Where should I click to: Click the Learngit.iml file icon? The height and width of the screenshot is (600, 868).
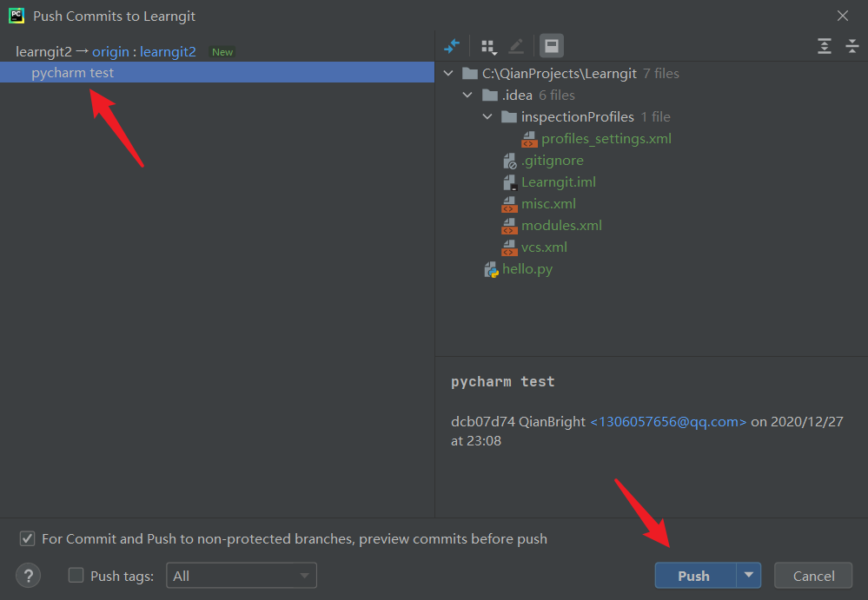pyautogui.click(x=509, y=182)
